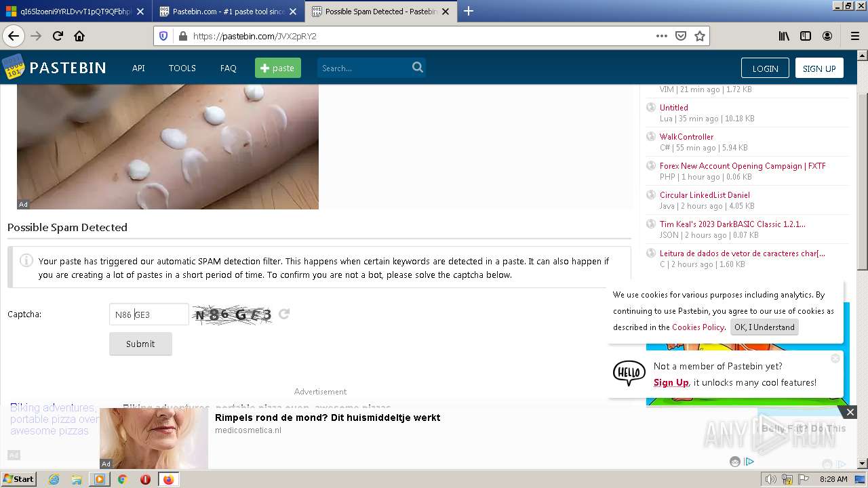This screenshot has height=488, width=868.
Task: Save page to Pocket
Action: pyautogui.click(x=681, y=36)
